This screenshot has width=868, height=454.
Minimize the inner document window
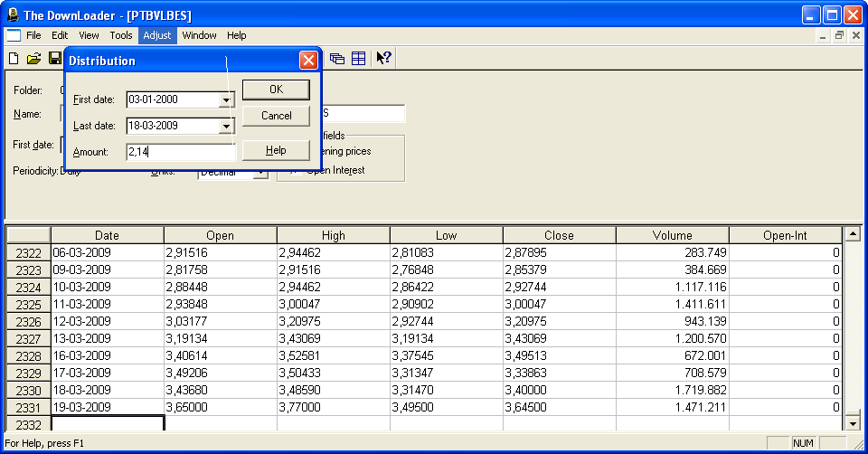click(823, 35)
